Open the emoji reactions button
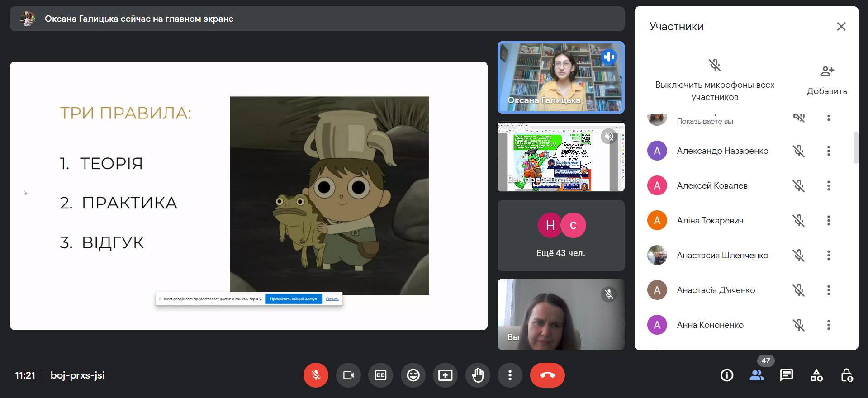The width and height of the screenshot is (868, 398). tap(413, 375)
